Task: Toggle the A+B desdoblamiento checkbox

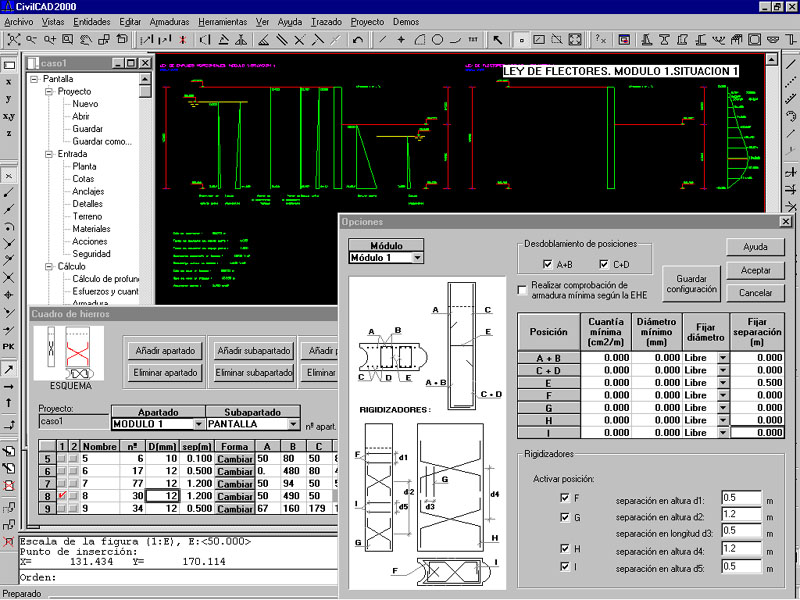Action: tap(547, 264)
